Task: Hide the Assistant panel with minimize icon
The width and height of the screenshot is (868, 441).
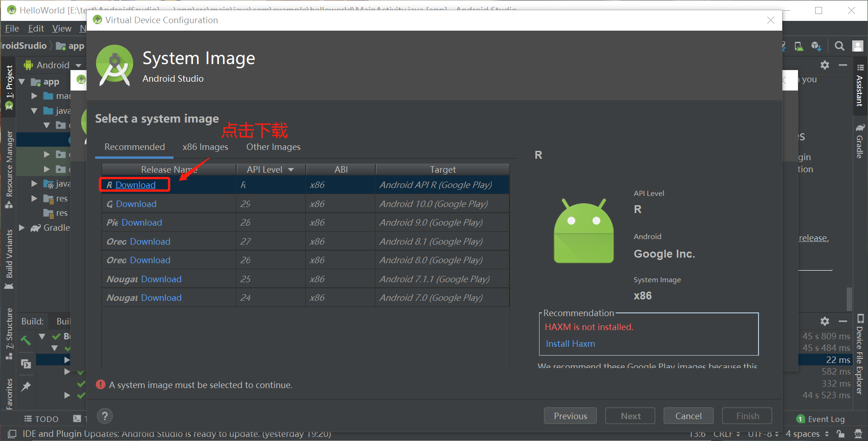Action: [843, 65]
